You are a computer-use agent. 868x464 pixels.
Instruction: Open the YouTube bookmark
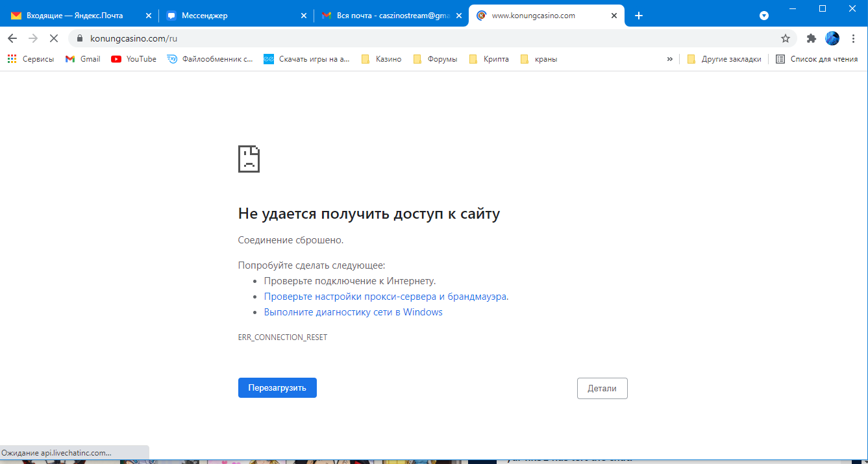coord(134,59)
